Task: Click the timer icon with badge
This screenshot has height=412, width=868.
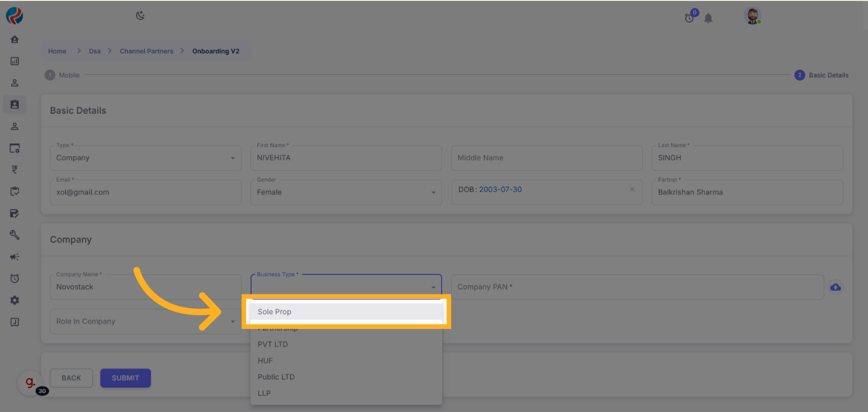Action: tap(690, 18)
